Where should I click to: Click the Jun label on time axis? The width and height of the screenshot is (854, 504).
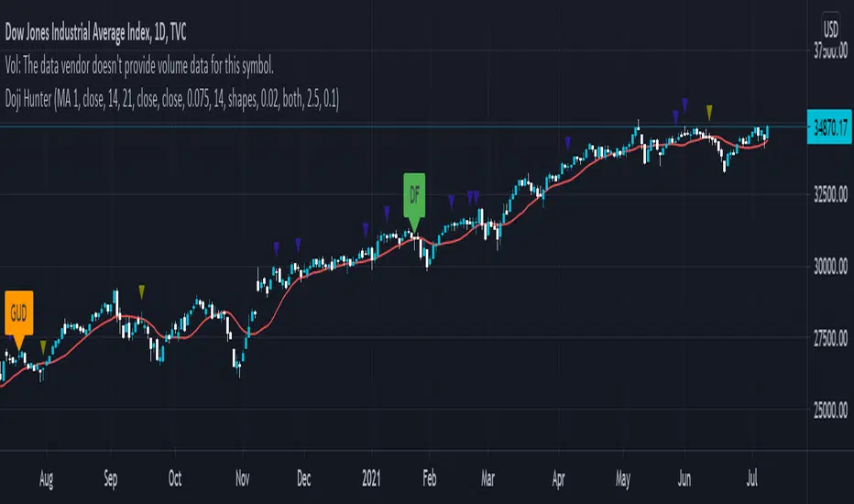click(684, 478)
